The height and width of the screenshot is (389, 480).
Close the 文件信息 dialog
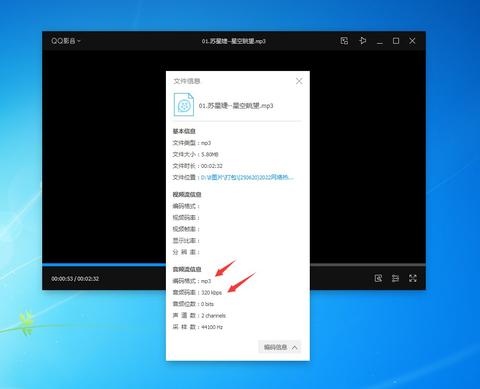pyautogui.click(x=299, y=81)
